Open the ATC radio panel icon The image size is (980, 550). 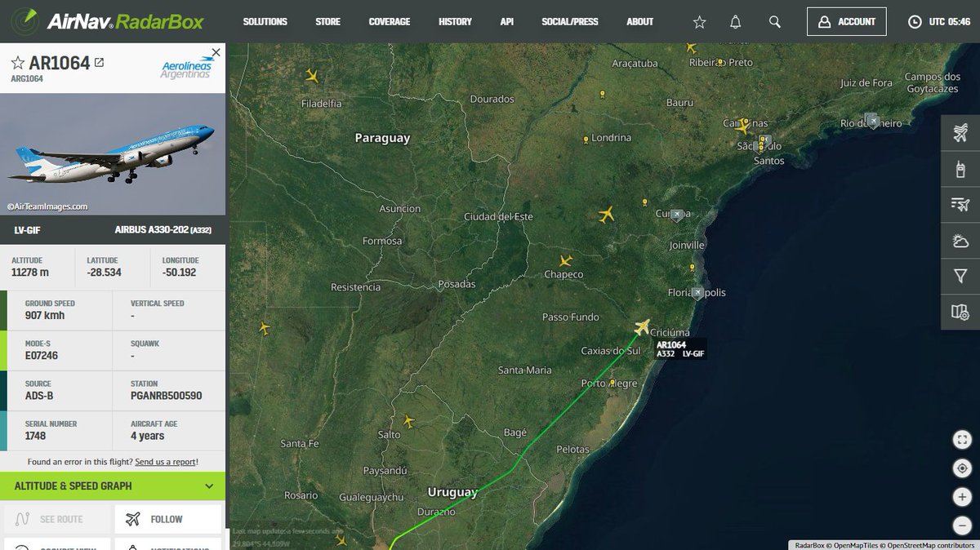(x=960, y=170)
